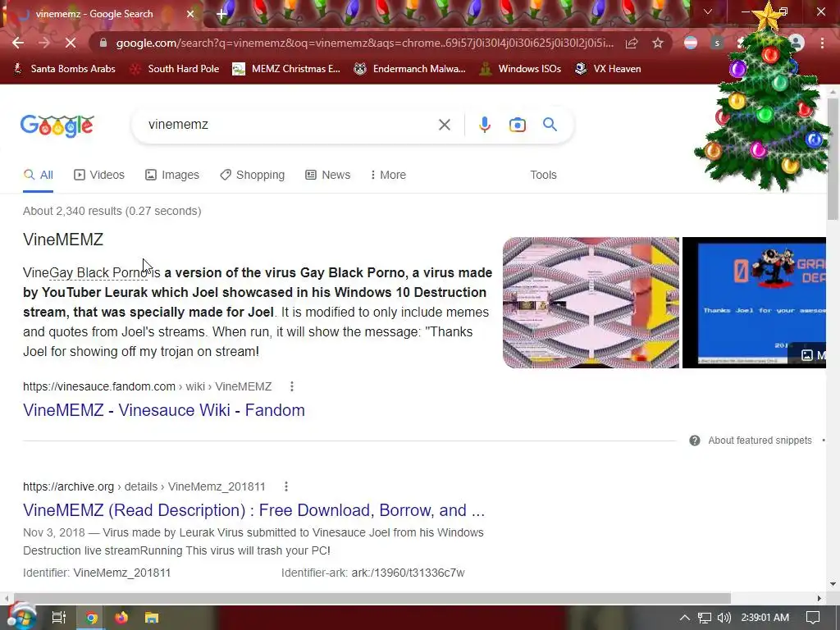The width and height of the screenshot is (840, 630).
Task: Switch to Shopping results tab
Action: [x=252, y=176]
